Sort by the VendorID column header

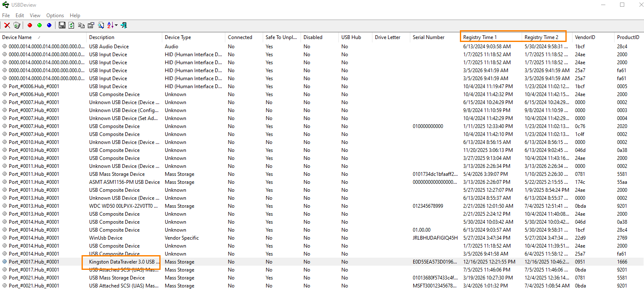point(594,37)
